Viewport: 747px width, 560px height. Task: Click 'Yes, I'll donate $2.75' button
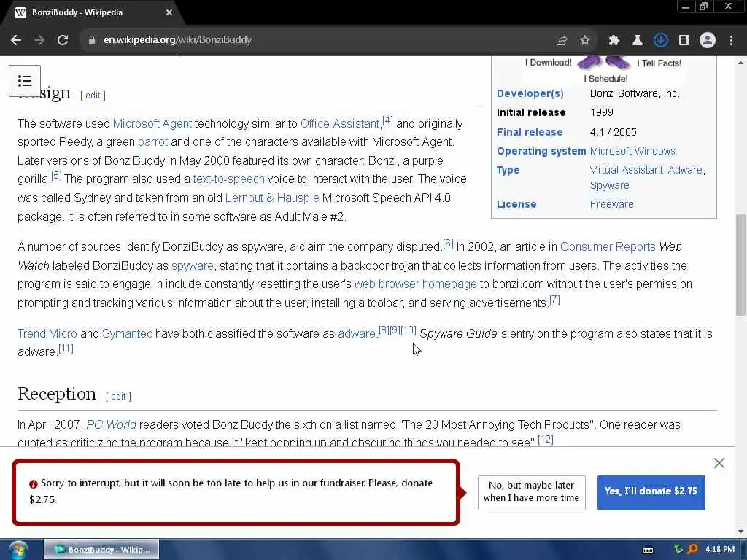click(x=651, y=492)
